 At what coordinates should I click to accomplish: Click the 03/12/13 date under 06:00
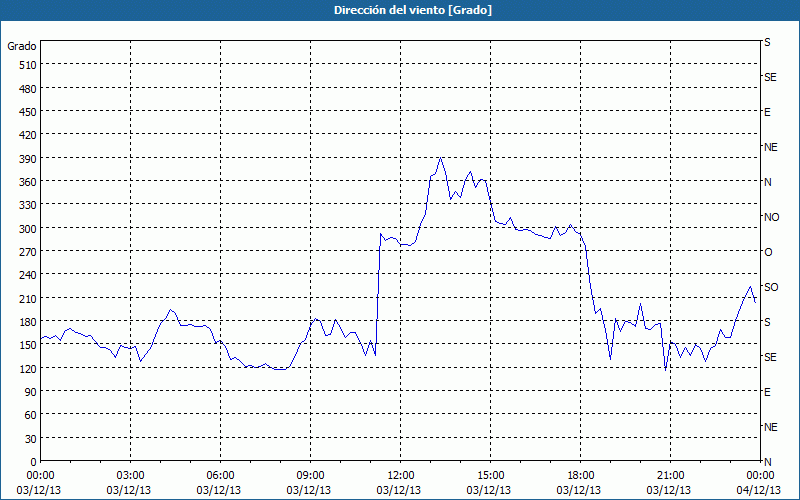[x=219, y=490]
